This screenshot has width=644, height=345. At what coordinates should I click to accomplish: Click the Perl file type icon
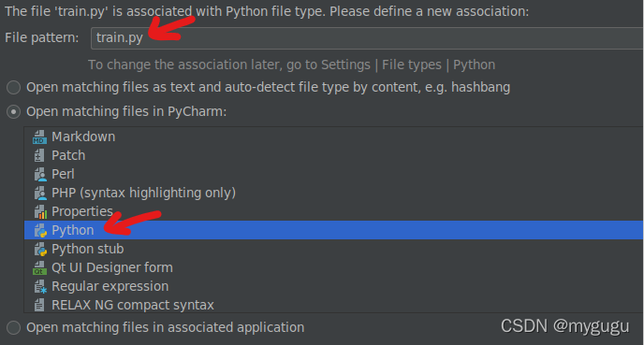tap(40, 174)
